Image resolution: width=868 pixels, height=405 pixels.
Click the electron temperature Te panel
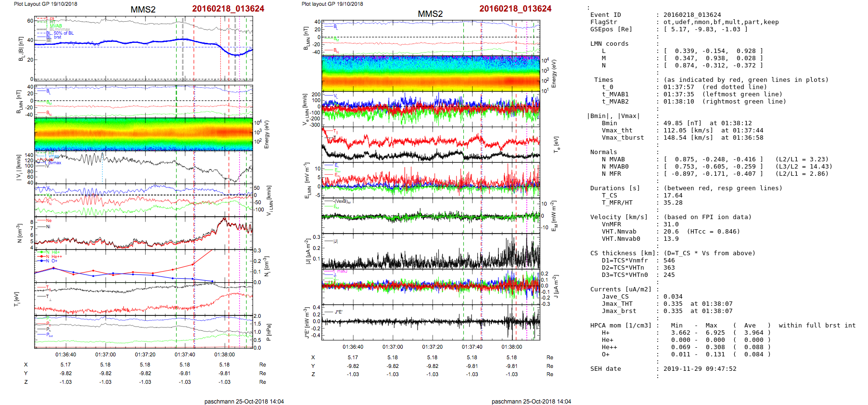430,144
